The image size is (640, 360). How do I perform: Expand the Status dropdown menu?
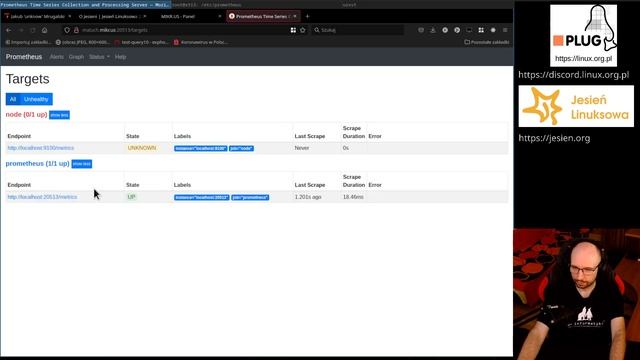pyautogui.click(x=99, y=57)
